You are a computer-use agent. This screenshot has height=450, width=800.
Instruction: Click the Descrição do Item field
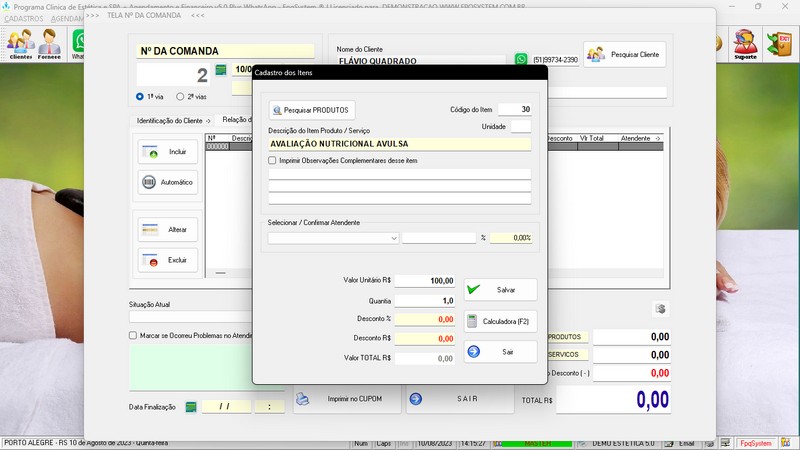point(399,144)
